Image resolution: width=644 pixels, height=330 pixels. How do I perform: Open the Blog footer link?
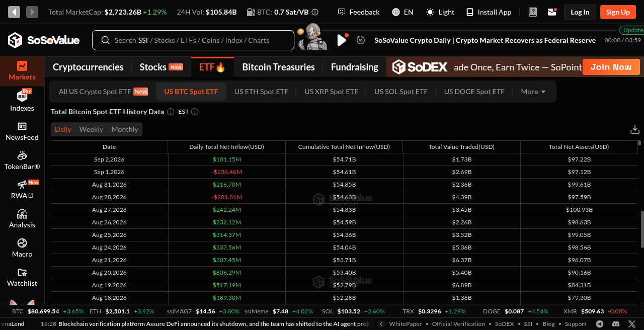tap(548, 324)
